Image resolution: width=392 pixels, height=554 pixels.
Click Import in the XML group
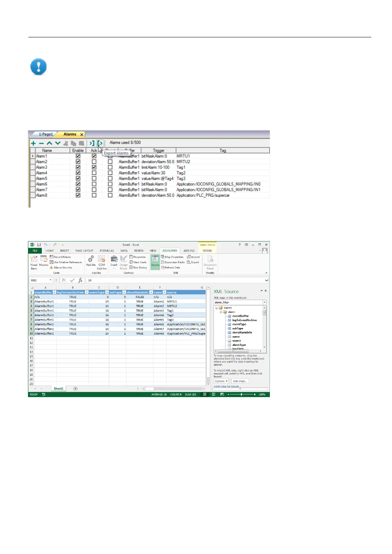coord(193,257)
